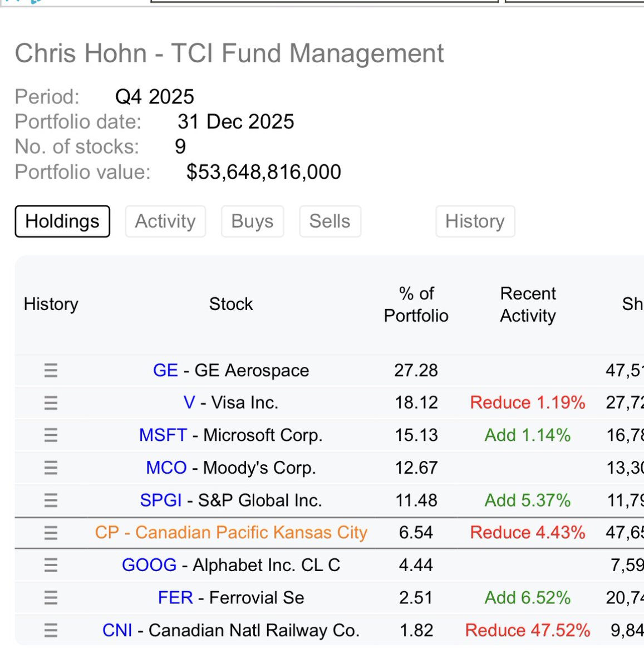
Task: Sort by % of Portfolio column header
Action: tap(416, 304)
